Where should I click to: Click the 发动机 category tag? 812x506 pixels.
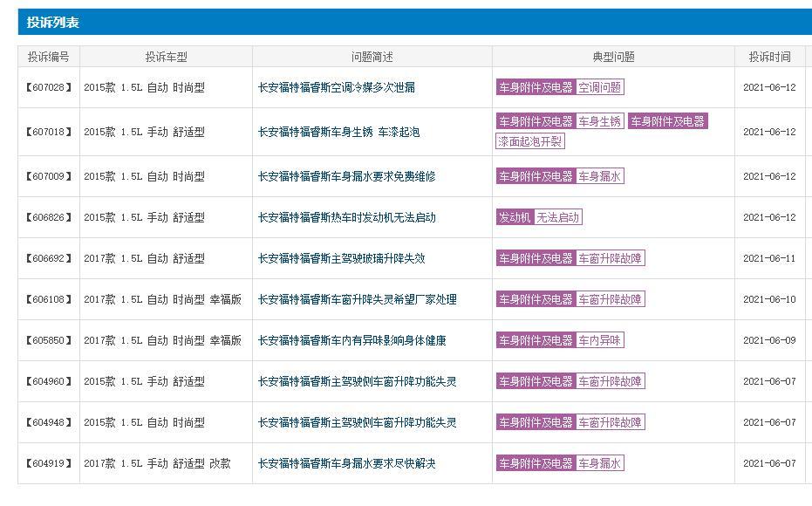515,217
